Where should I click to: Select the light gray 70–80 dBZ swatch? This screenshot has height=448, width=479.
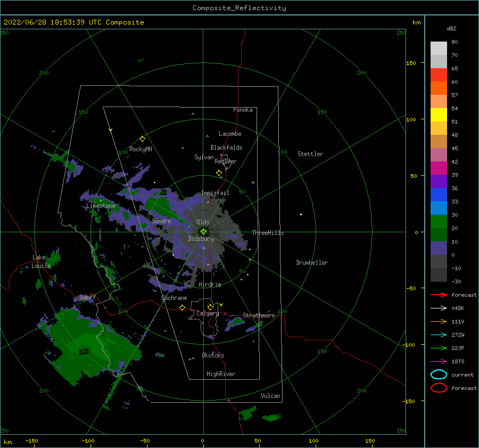pyautogui.click(x=439, y=48)
